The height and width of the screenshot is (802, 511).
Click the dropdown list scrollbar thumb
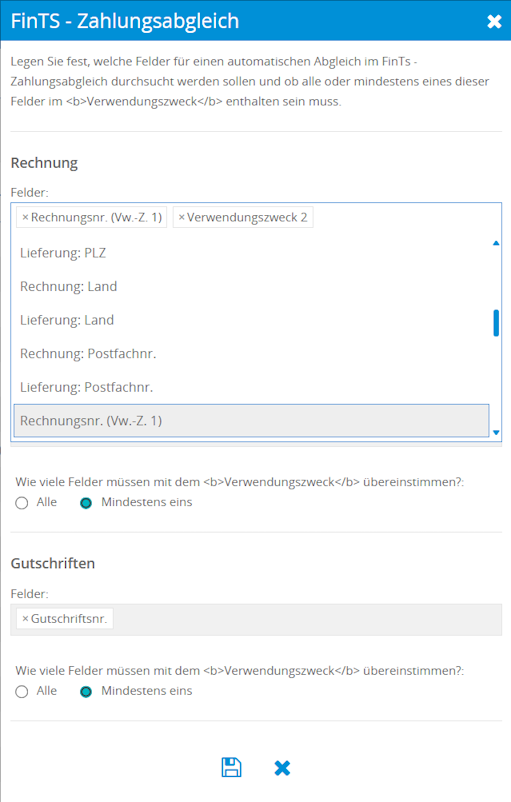[x=496, y=323]
